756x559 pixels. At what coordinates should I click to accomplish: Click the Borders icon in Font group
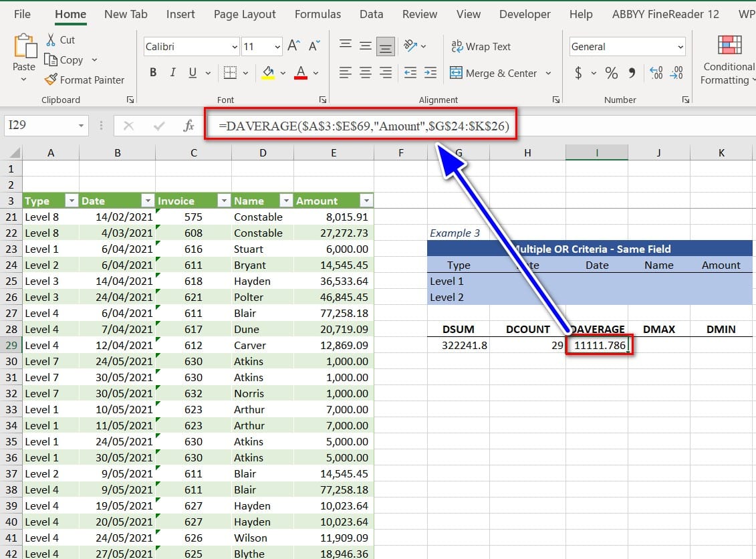[x=230, y=73]
